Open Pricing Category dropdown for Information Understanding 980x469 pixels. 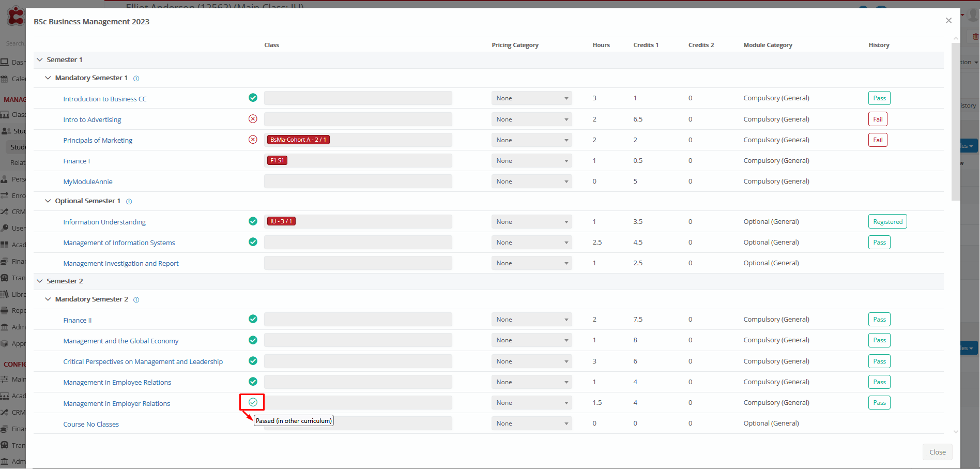coord(531,222)
